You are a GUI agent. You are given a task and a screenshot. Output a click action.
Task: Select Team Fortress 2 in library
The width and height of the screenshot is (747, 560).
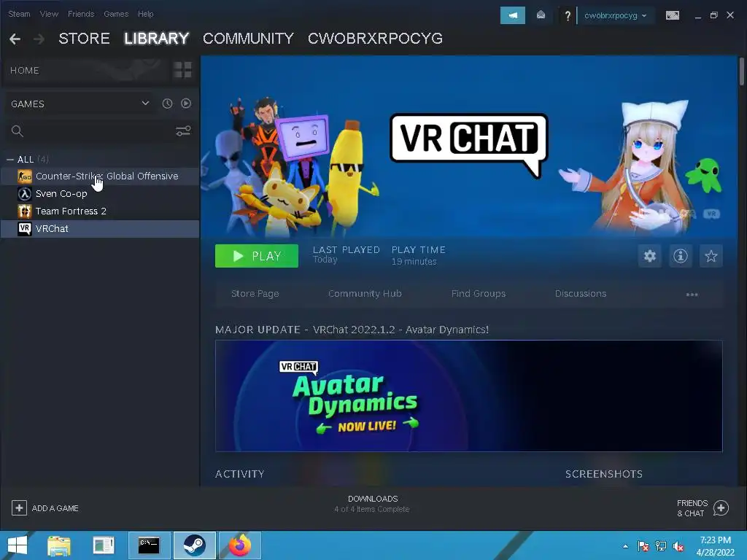pyautogui.click(x=100, y=211)
